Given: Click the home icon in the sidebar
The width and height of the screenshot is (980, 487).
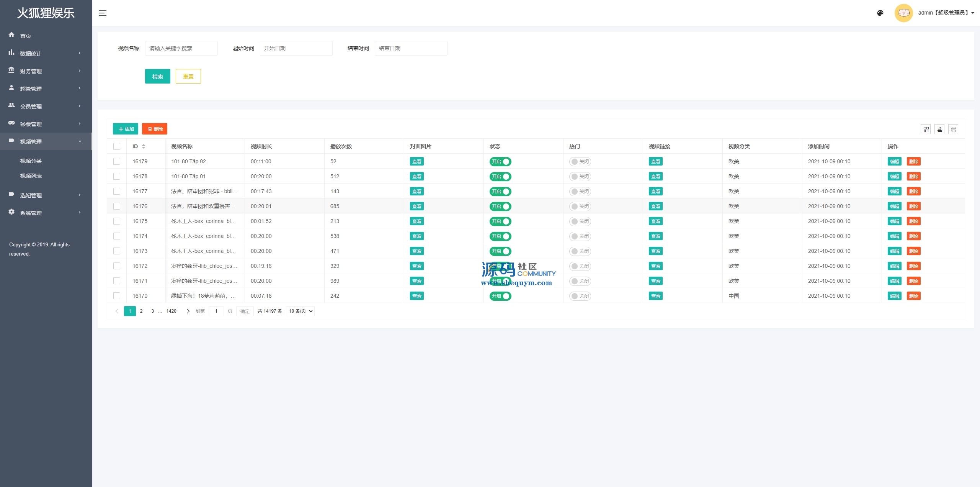Looking at the screenshot, I should click(11, 35).
